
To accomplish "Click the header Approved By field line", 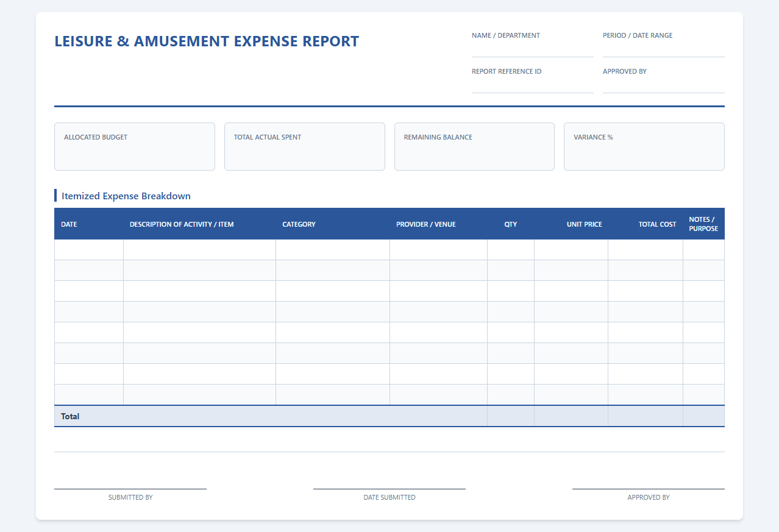I will [x=663, y=86].
